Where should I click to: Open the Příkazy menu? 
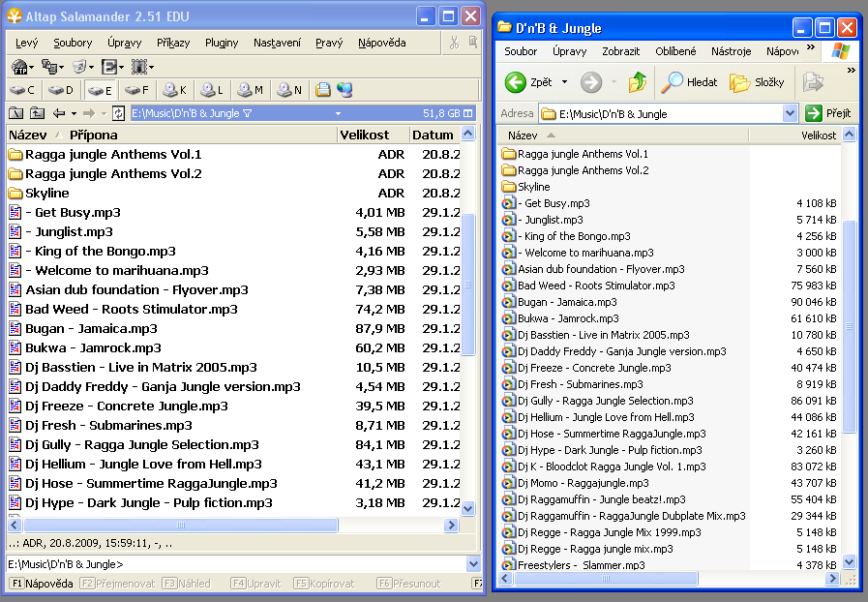(x=173, y=43)
